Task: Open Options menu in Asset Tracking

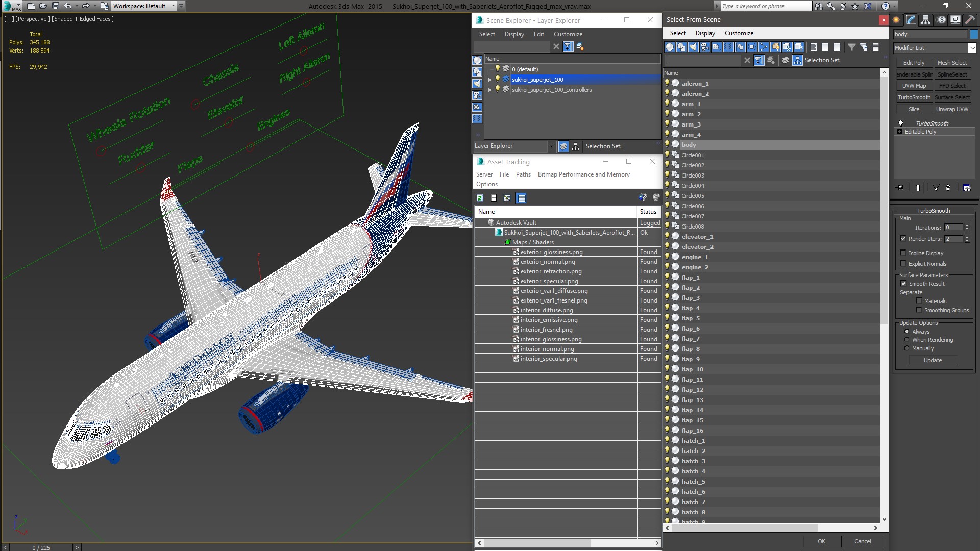Action: pos(486,184)
